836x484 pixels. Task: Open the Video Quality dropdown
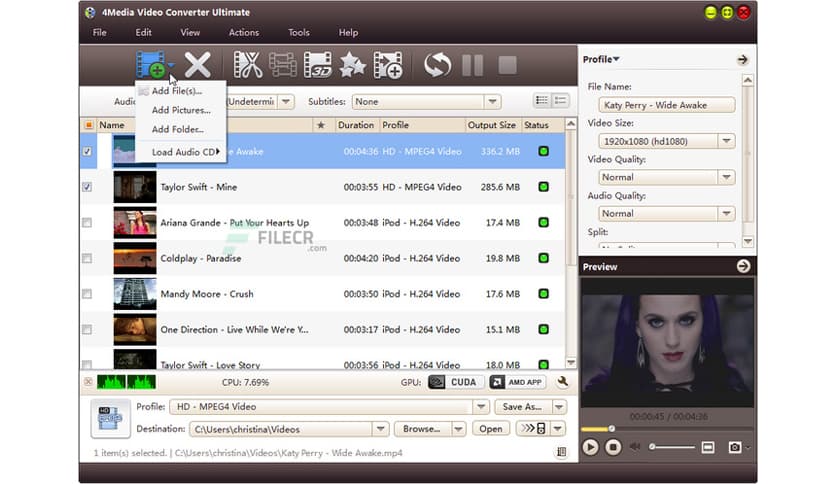pos(726,177)
